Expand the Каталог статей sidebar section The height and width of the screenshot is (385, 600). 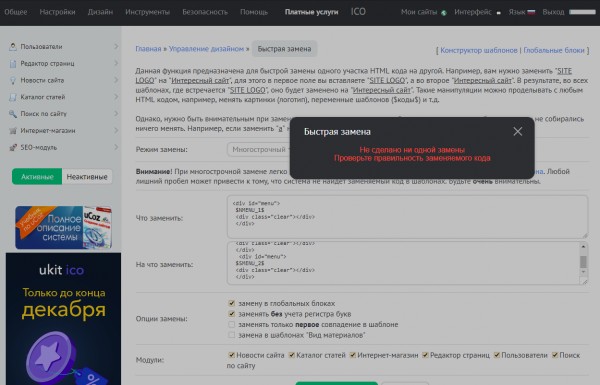(x=116, y=97)
